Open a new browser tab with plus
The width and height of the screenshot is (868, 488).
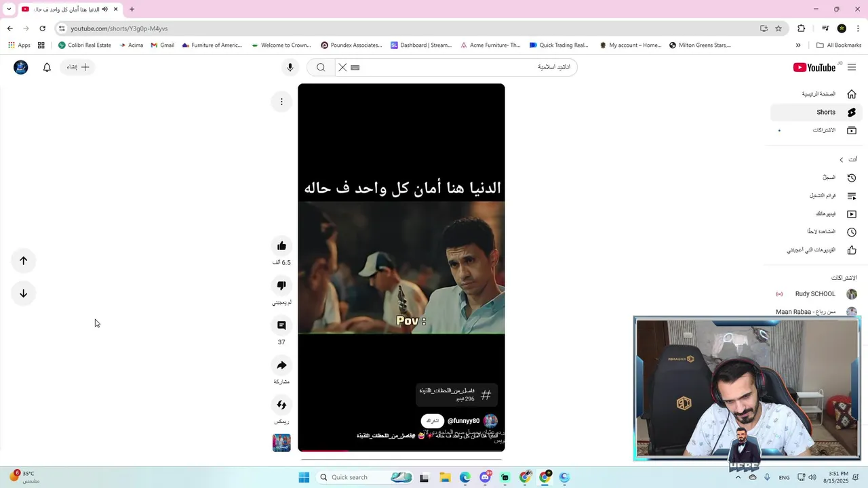[132, 9]
